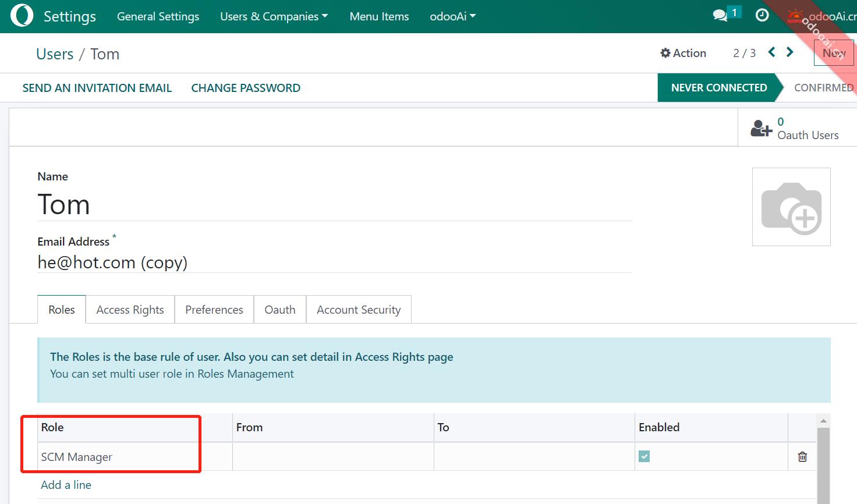Screen dimensions: 857x504
Task: Toggle Enabled checkbox for SCM Manager
Action: (x=644, y=457)
